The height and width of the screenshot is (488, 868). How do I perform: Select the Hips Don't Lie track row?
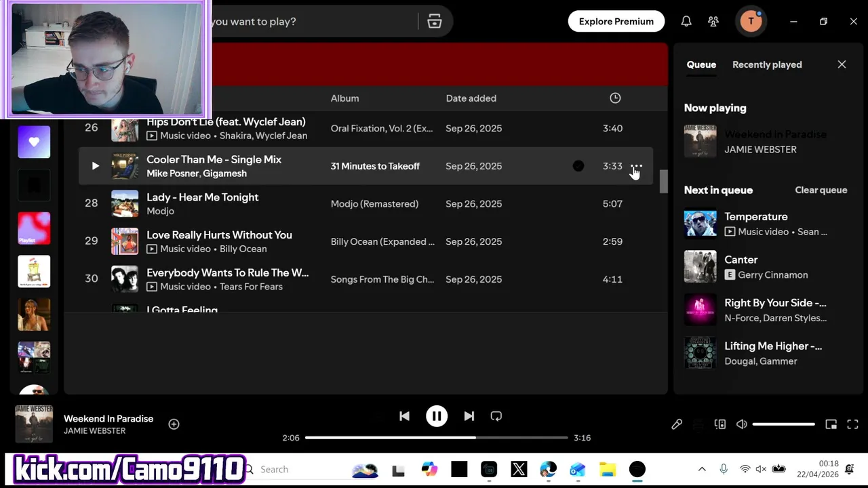click(366, 128)
